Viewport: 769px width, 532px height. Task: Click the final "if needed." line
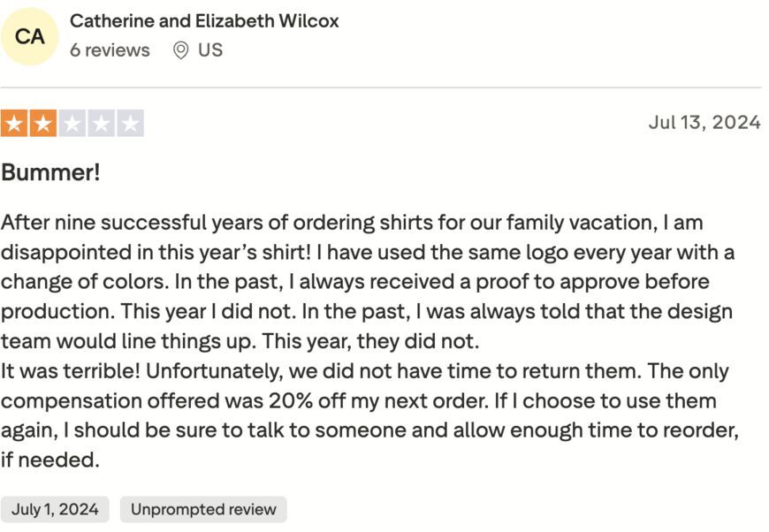[x=49, y=460]
